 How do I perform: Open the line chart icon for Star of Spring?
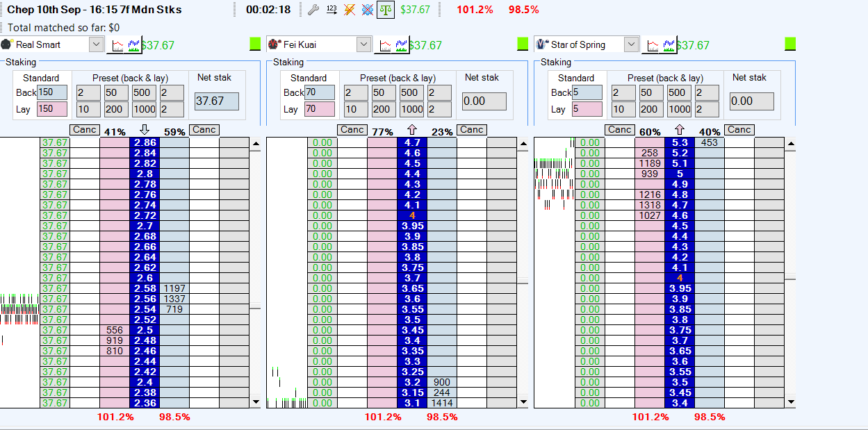point(651,45)
